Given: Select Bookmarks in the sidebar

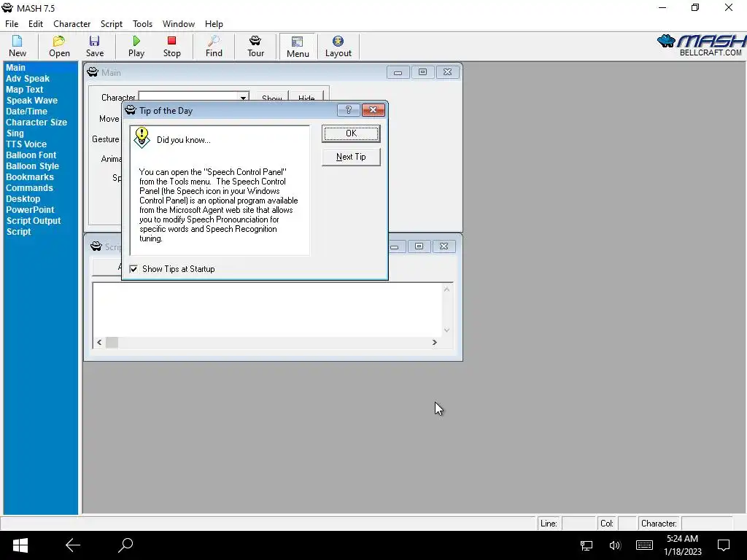Looking at the screenshot, I should tap(29, 177).
